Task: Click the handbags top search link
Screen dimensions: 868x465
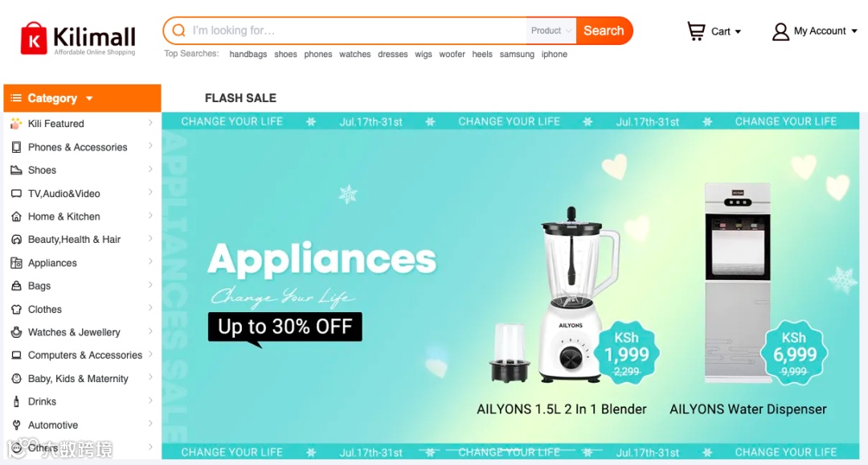Action: [x=248, y=55]
